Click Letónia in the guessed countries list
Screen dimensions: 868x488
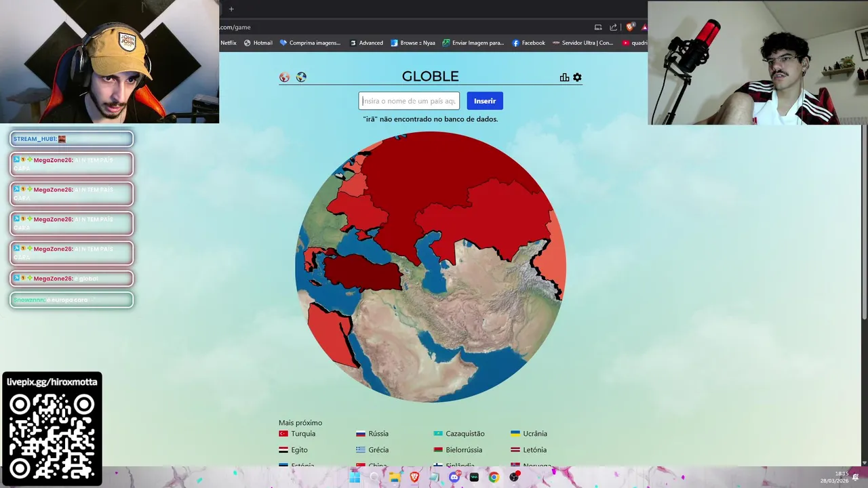(534, 450)
